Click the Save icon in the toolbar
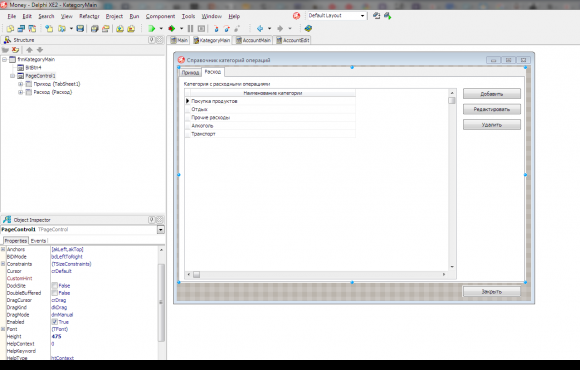580x370 pixels. click(x=80, y=28)
